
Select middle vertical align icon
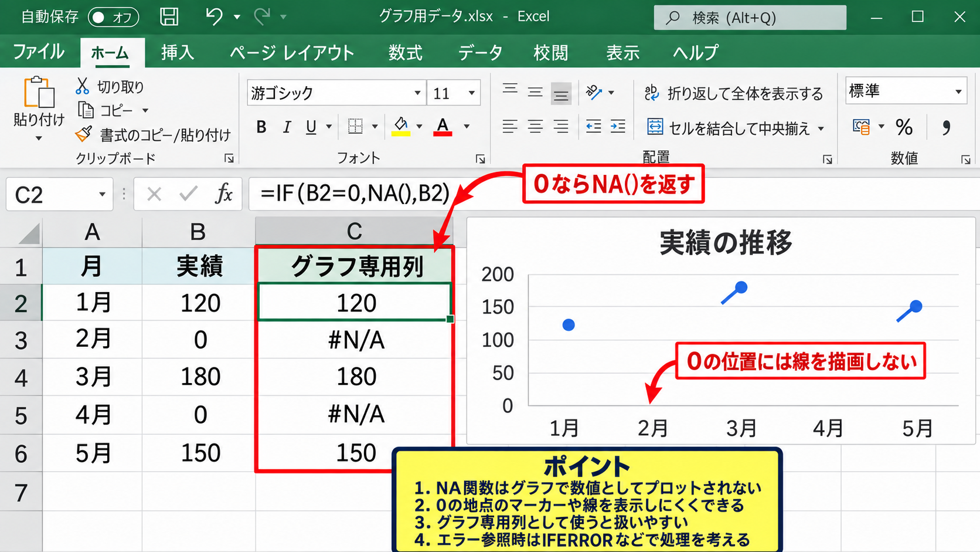click(535, 92)
